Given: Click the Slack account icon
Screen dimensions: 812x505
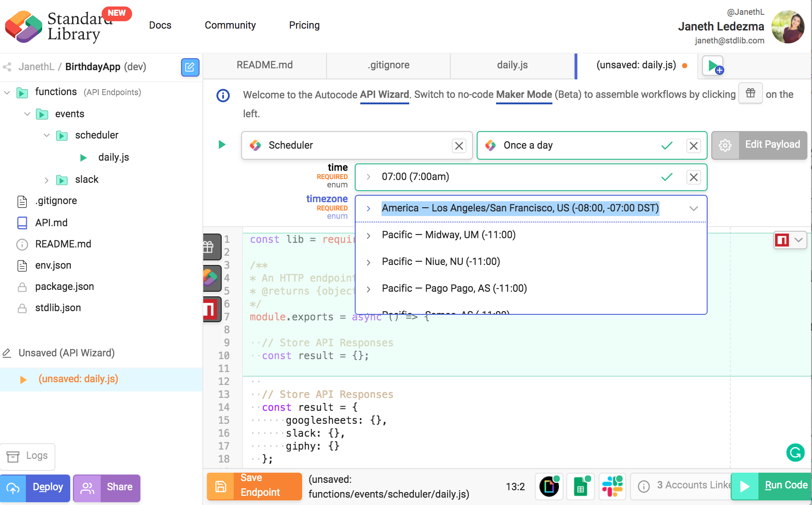Looking at the screenshot, I should [612, 487].
